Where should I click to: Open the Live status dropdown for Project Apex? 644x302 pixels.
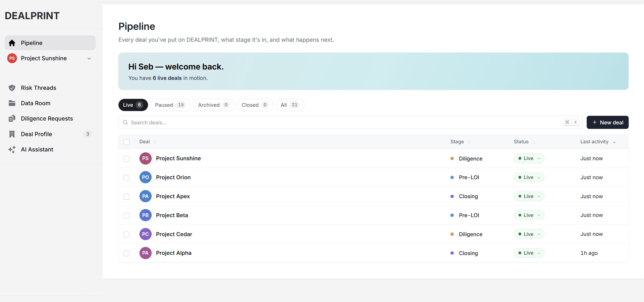(529, 196)
